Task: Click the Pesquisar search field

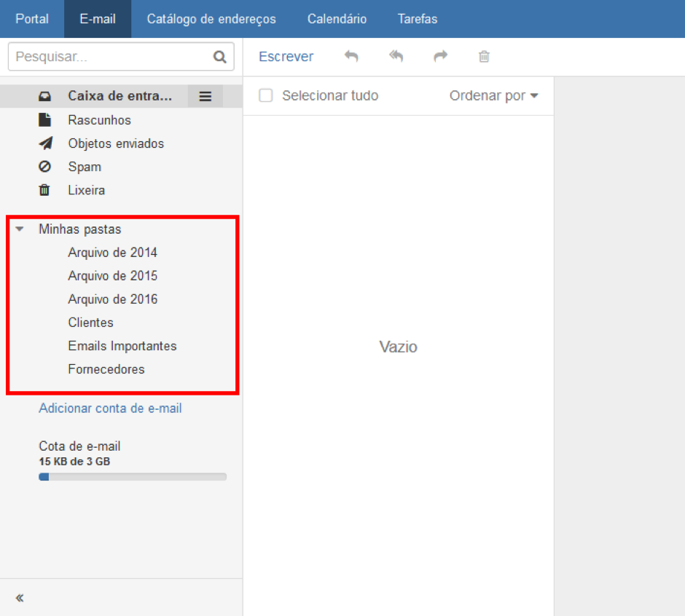Action: (109, 57)
